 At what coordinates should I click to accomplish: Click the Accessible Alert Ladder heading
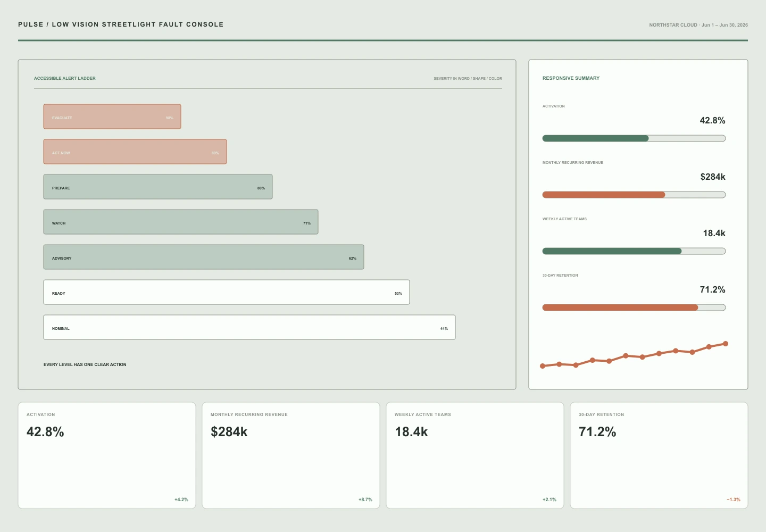[65, 78]
